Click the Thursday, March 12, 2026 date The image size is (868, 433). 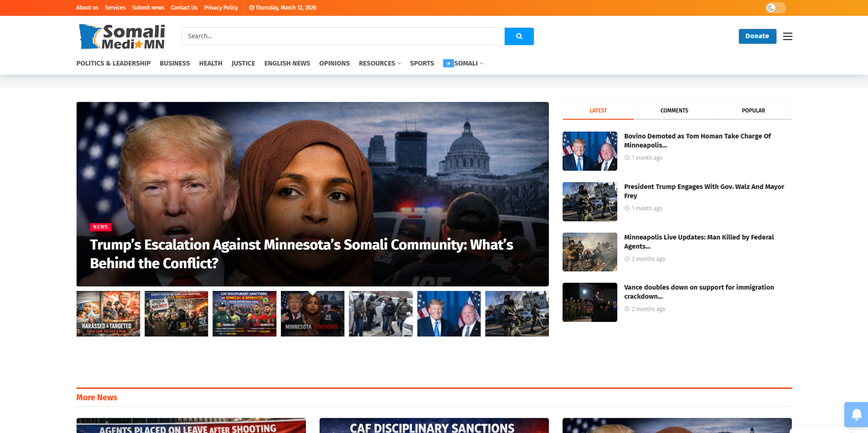coord(283,8)
